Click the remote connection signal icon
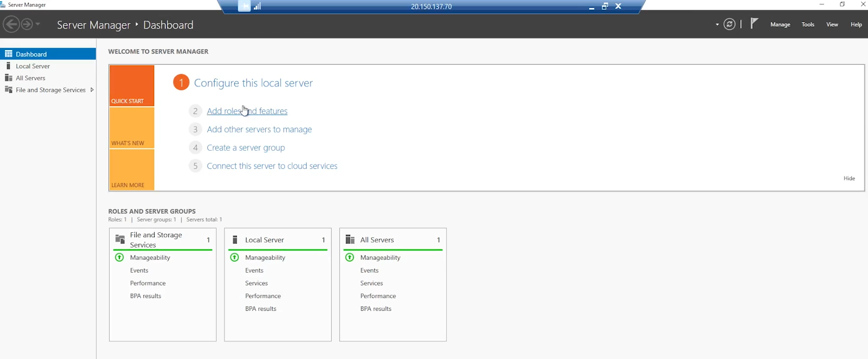Image resolution: width=868 pixels, height=359 pixels. [x=257, y=6]
